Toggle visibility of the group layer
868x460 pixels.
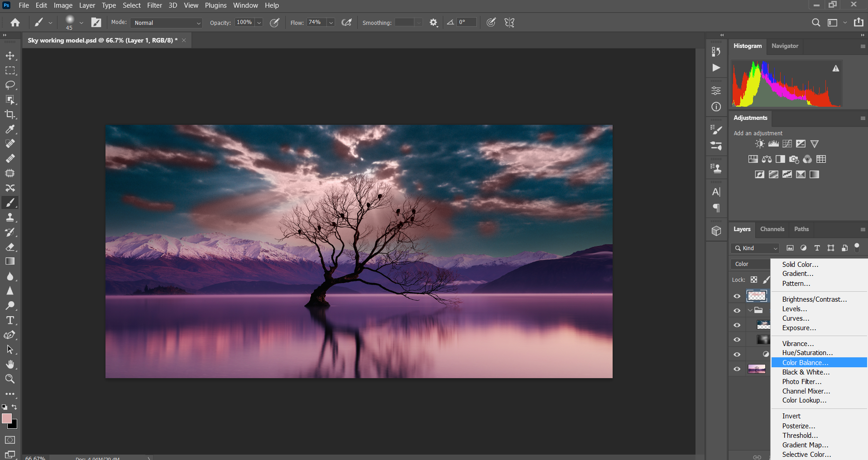coord(737,310)
